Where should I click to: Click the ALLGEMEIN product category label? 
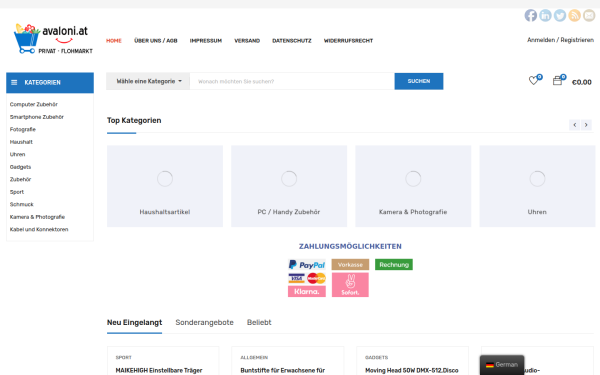click(254, 357)
